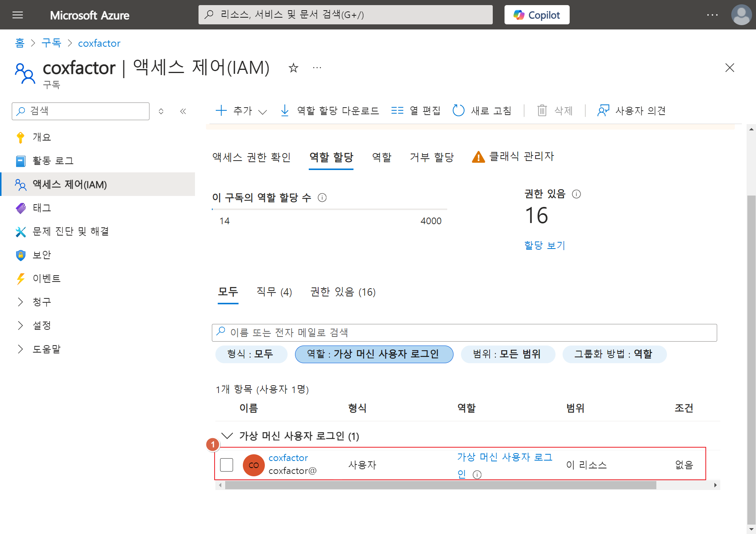756x534 pixels.
Task: Collapse the sidebar with double-chevron icon
Action: coord(183,111)
